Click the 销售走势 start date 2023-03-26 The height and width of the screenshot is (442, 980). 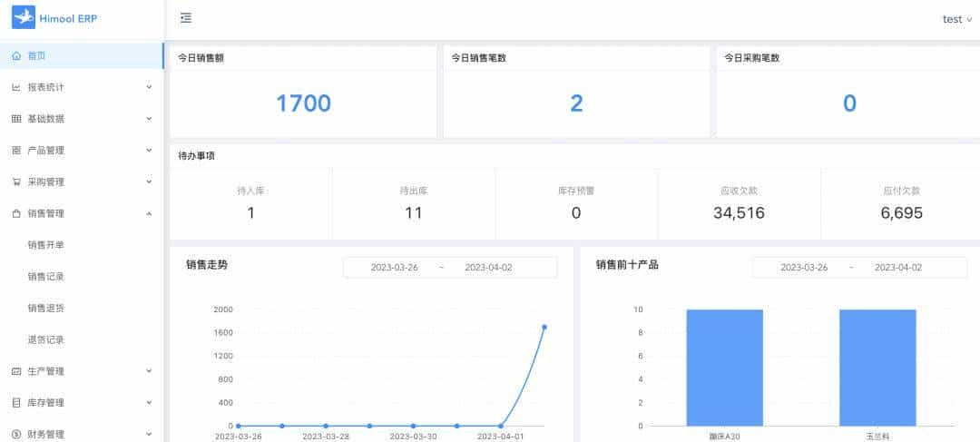[x=395, y=268]
